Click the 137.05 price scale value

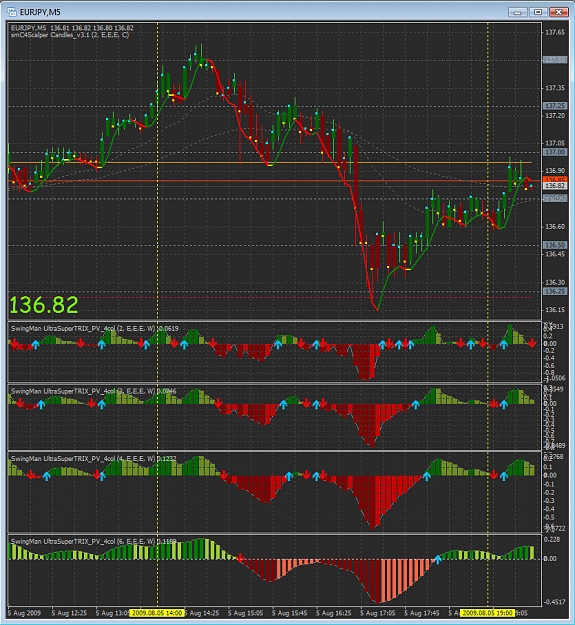click(555, 143)
